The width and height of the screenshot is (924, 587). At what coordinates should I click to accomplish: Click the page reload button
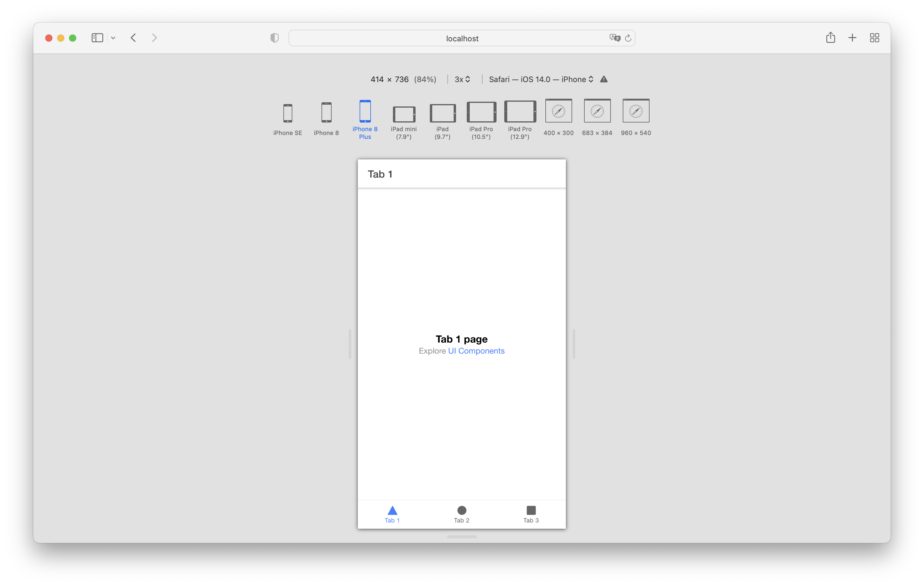click(x=628, y=38)
